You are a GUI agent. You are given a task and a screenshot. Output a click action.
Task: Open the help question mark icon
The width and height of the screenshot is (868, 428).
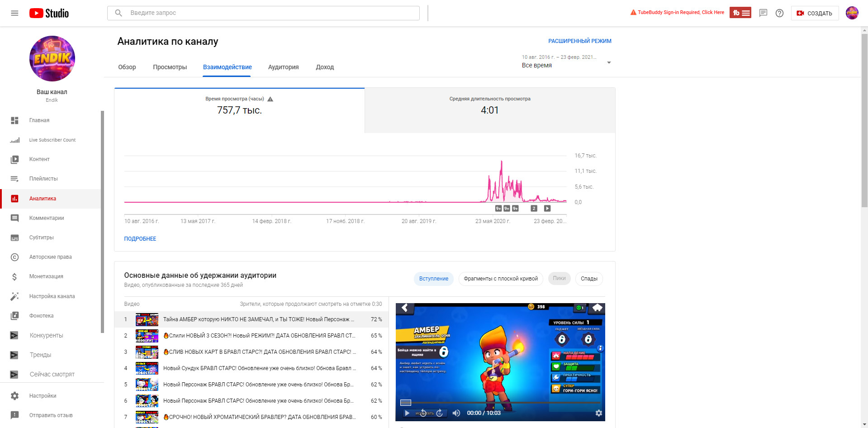(779, 13)
